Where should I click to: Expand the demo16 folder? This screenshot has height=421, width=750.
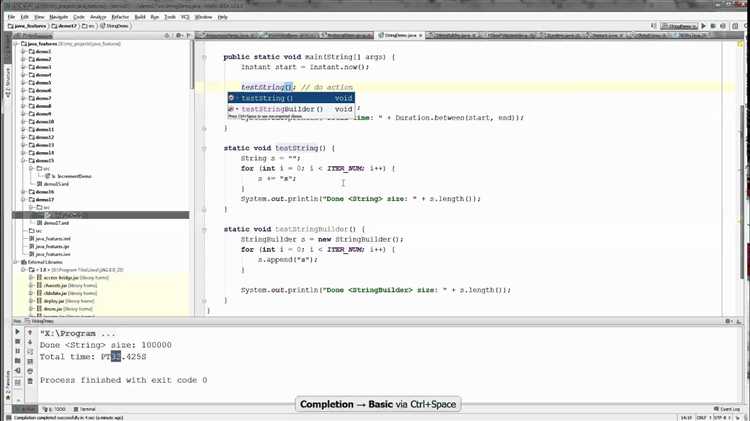pos(23,192)
